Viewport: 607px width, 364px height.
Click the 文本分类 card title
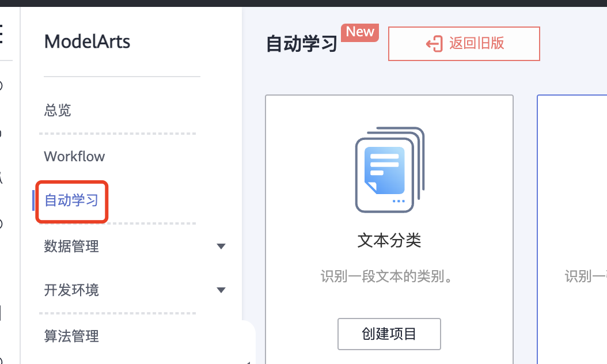click(x=389, y=241)
